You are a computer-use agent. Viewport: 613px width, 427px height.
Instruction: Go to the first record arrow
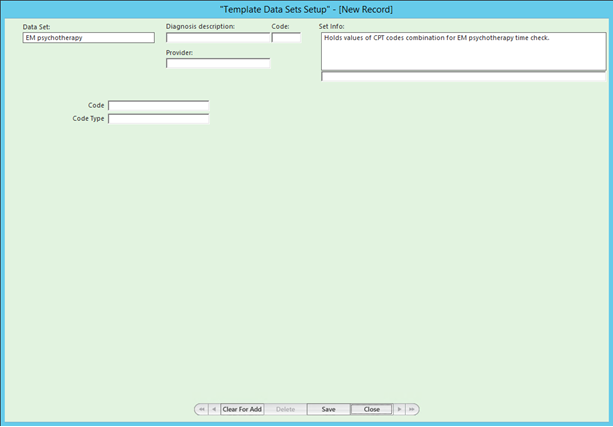(201, 409)
